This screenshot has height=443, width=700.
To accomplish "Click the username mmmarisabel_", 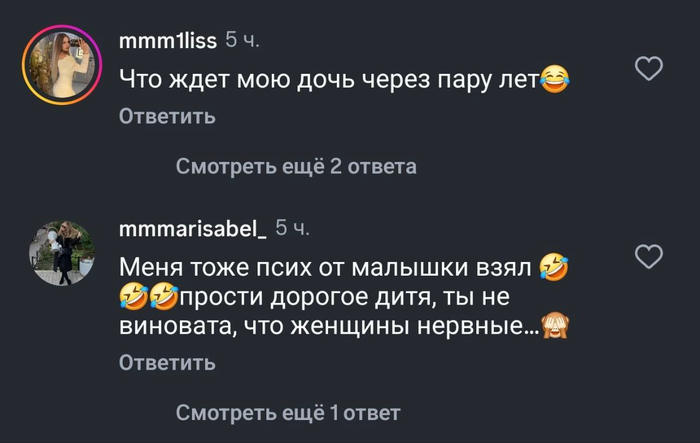I will point(192,230).
